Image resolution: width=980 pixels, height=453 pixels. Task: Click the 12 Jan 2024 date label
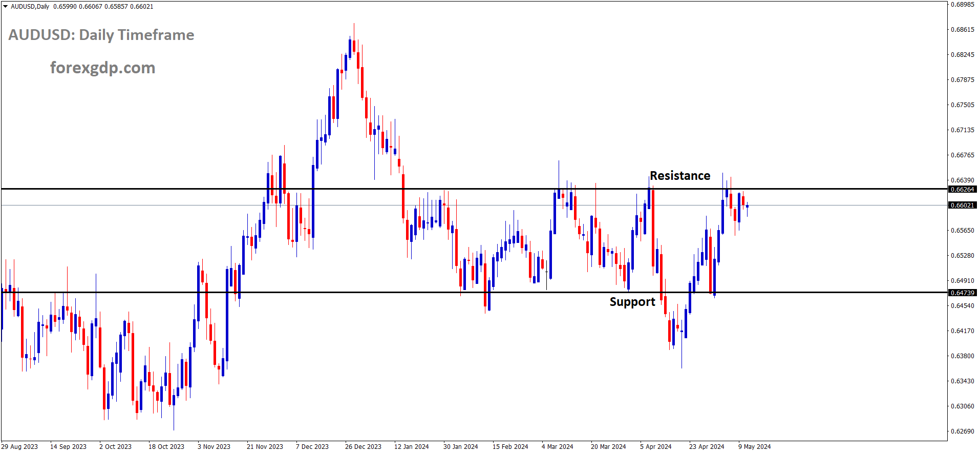pyautogui.click(x=412, y=447)
